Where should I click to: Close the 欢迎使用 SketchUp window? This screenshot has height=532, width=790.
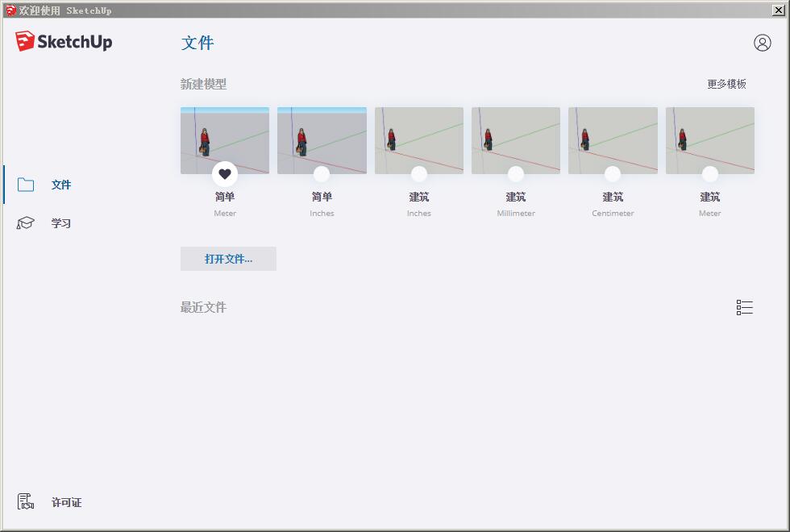(x=779, y=10)
